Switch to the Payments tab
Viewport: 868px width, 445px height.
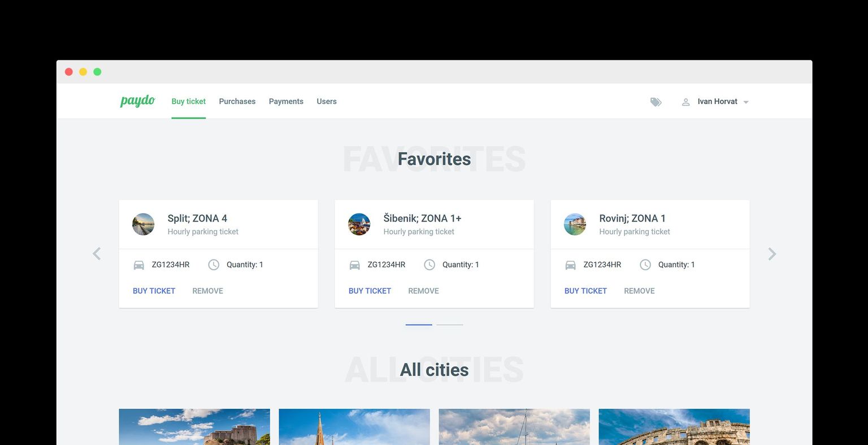(x=286, y=102)
